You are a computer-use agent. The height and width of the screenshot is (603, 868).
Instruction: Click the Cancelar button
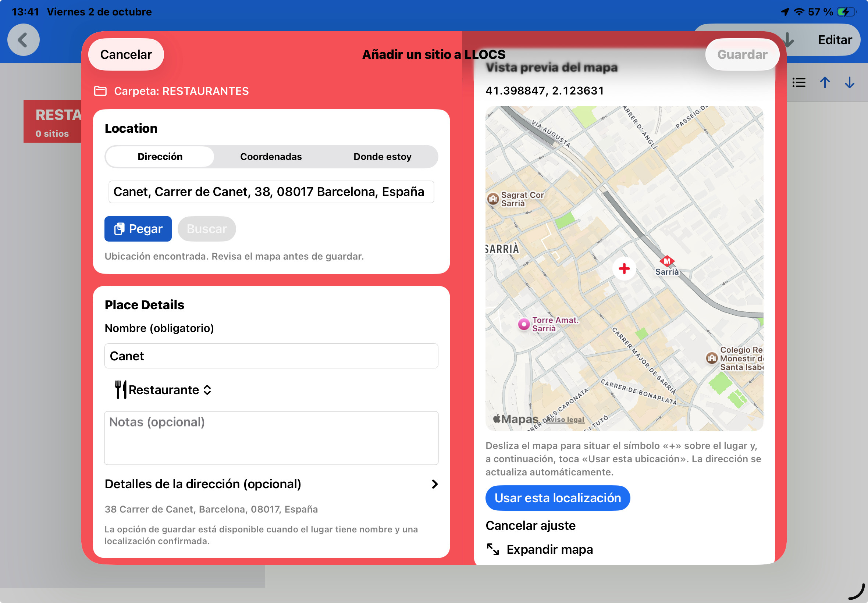pos(126,54)
